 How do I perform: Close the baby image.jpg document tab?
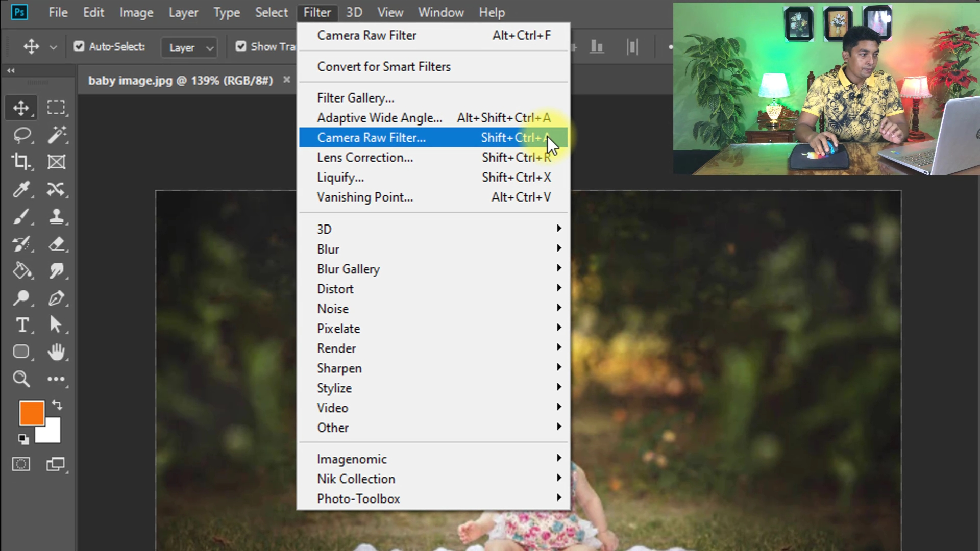click(287, 80)
